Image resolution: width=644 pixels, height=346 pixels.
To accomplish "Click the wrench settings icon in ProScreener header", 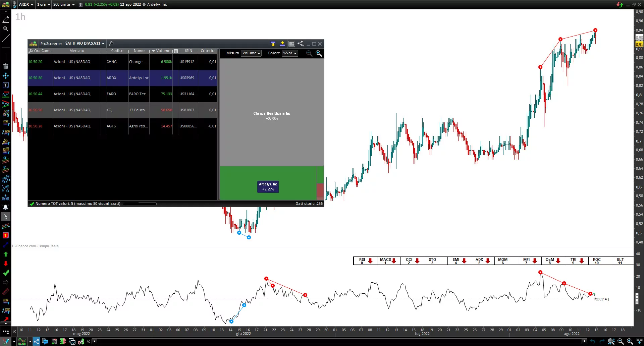I will click(111, 43).
